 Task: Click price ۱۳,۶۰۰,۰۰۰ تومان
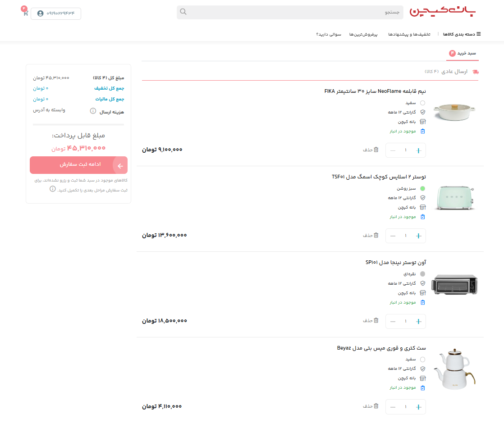click(x=165, y=236)
